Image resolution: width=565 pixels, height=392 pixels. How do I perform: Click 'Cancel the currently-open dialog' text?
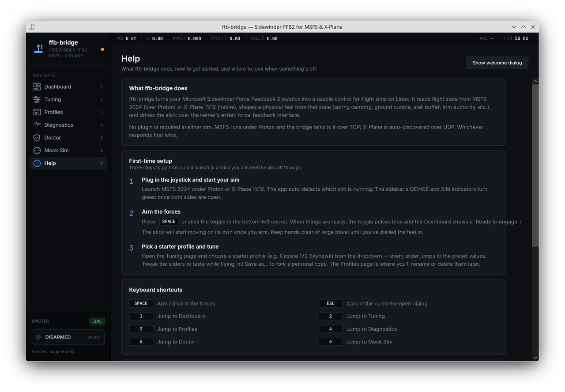(x=387, y=304)
